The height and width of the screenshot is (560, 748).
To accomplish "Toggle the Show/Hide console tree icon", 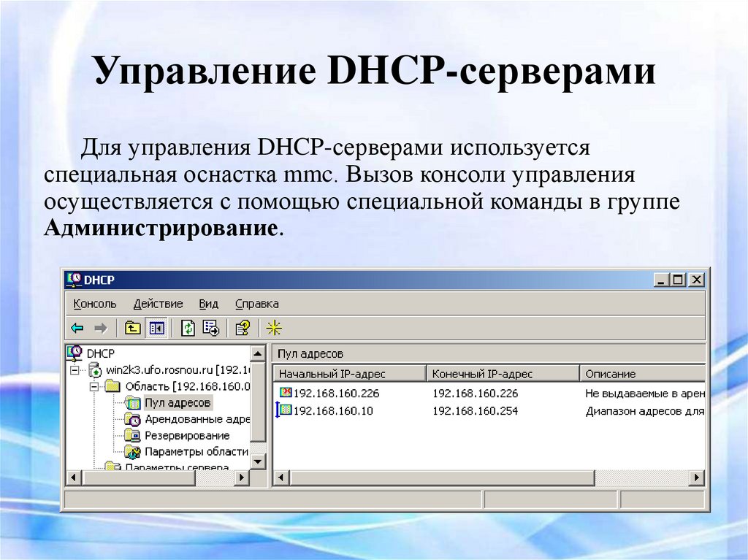I will pos(157,328).
